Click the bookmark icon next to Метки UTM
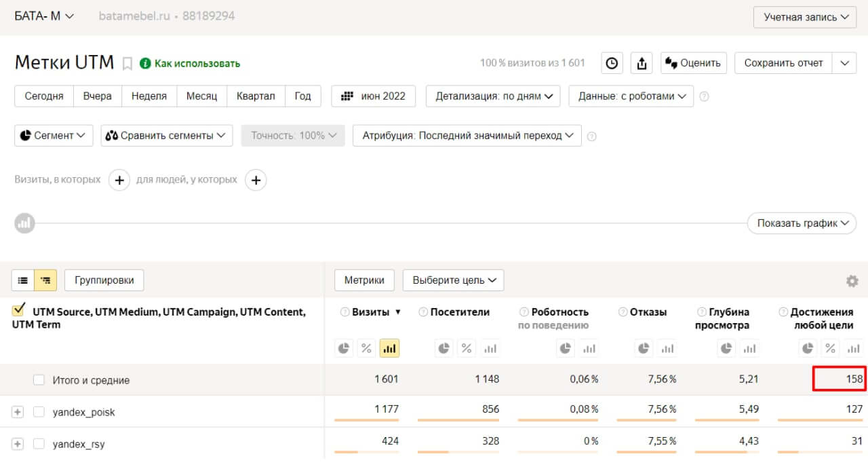 127,63
